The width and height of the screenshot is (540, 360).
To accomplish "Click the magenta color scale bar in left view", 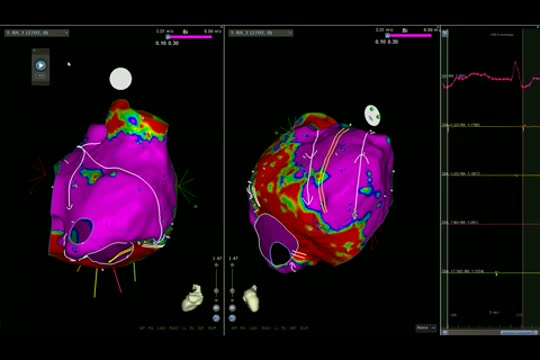I will (190, 37).
